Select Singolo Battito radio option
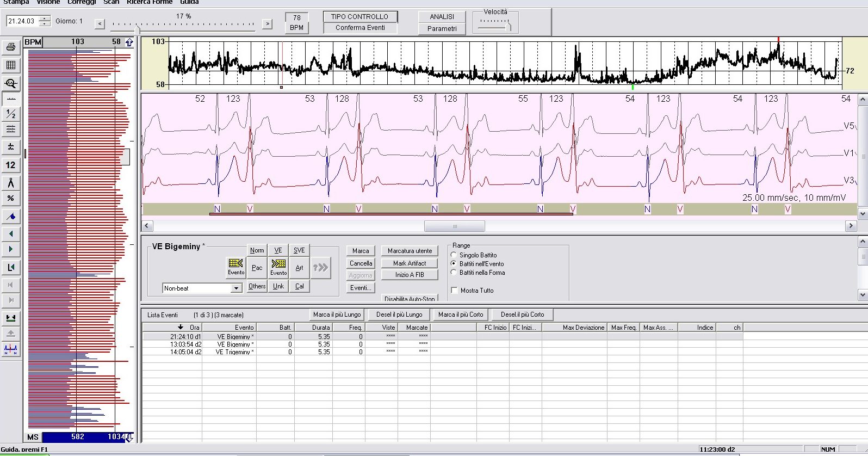The height and width of the screenshot is (456, 868). 454,255
